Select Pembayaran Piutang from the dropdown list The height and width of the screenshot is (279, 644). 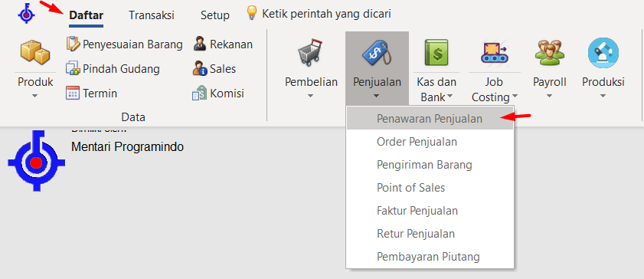430,257
